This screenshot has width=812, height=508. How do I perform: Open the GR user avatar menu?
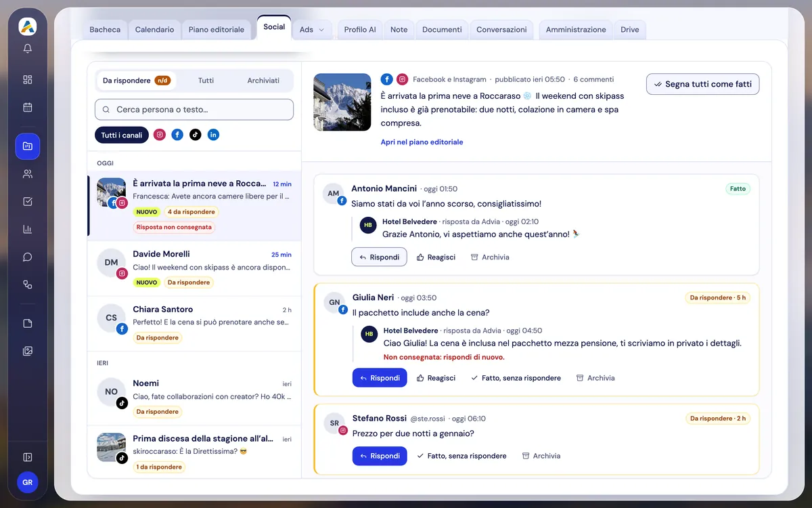[x=28, y=482]
